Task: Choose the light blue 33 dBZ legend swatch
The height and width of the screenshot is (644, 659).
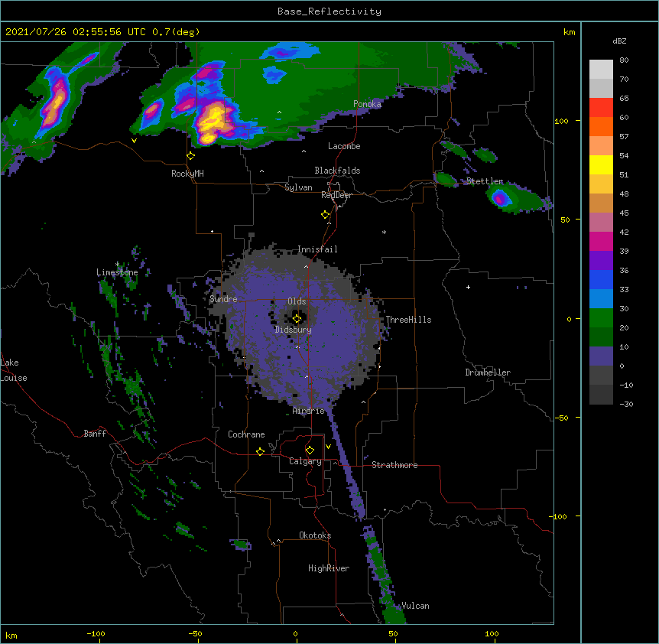Action: coord(601,298)
